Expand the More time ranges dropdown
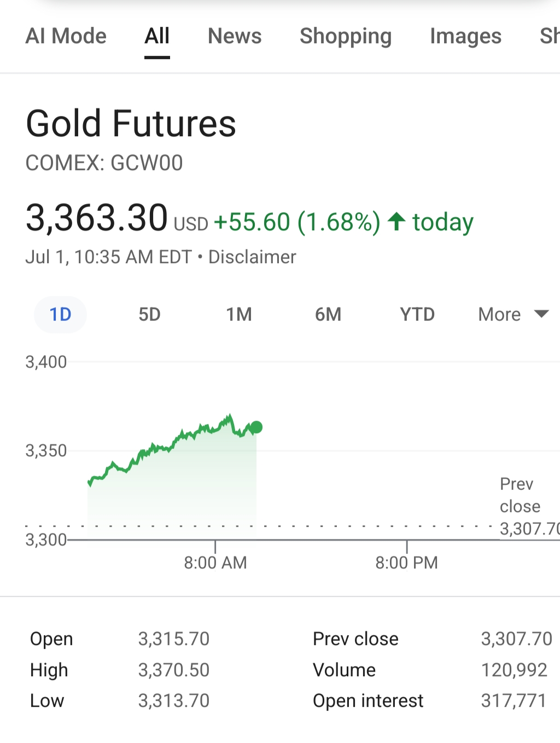560x743 pixels. pyautogui.click(x=499, y=315)
